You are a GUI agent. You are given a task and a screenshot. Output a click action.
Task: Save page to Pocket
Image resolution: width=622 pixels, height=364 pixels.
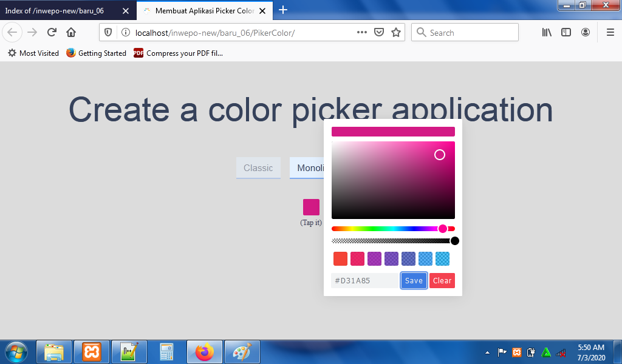[379, 33]
